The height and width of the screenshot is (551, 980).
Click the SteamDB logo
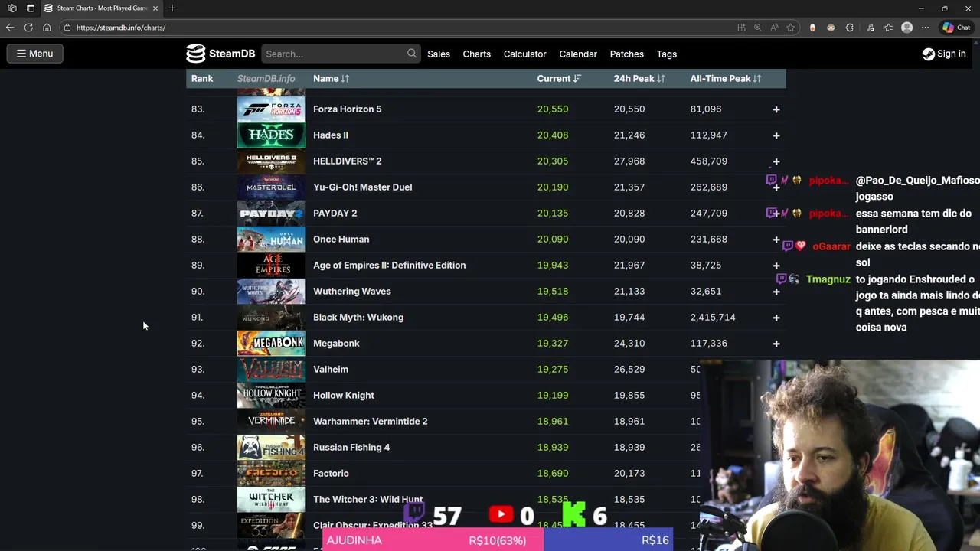click(220, 54)
